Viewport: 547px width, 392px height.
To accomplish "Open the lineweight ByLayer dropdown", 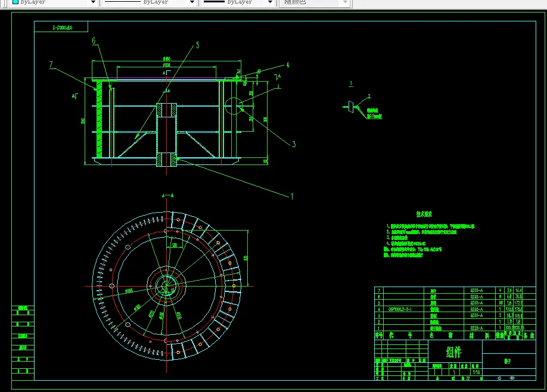I will pos(238,2).
